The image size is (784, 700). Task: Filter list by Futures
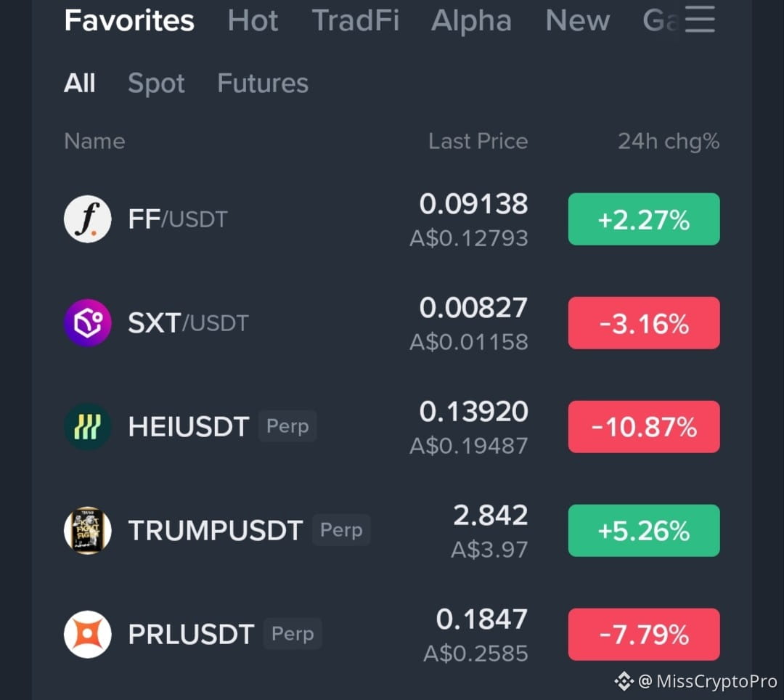coord(263,83)
